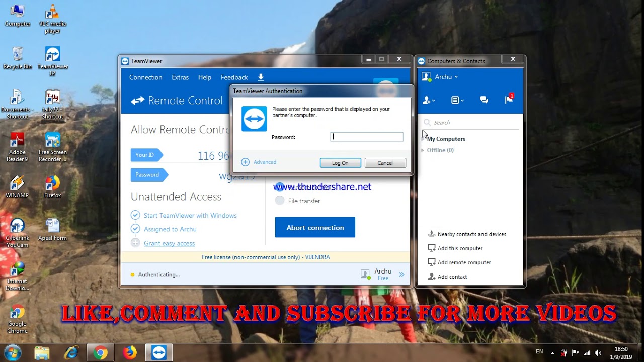
Task: Click Nearby contacts and devices
Action: 467,234
